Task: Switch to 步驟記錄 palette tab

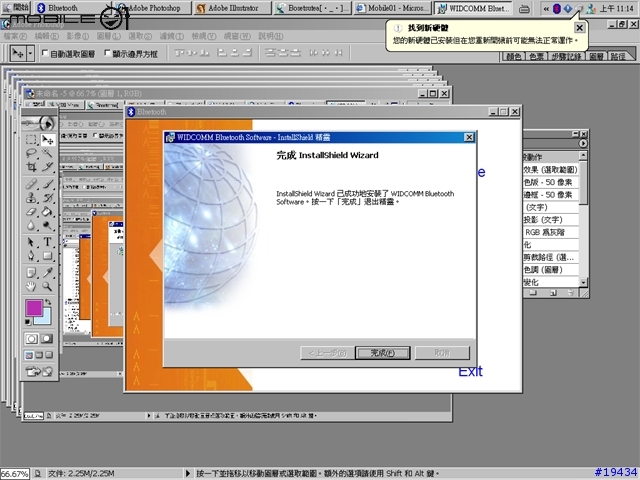Action: [x=566, y=56]
